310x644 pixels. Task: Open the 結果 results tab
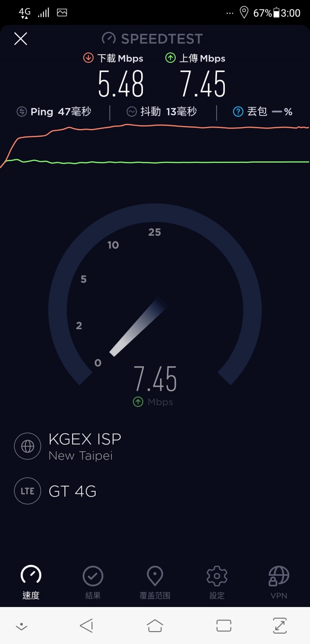pos(93,576)
